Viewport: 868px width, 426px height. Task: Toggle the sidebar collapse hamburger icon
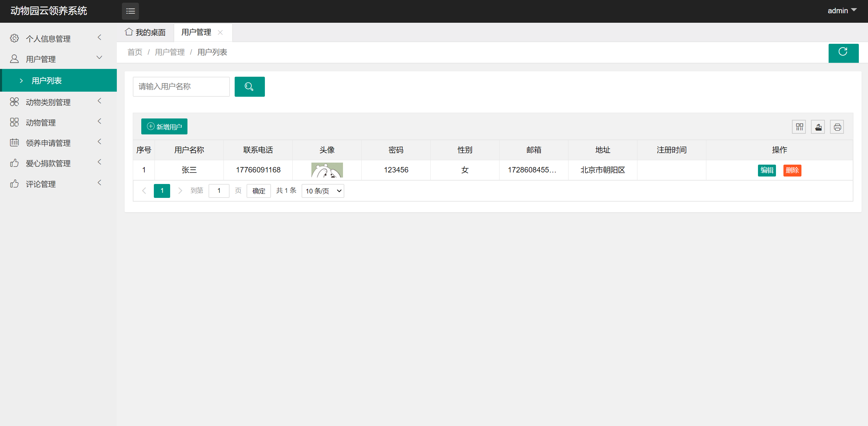[130, 11]
